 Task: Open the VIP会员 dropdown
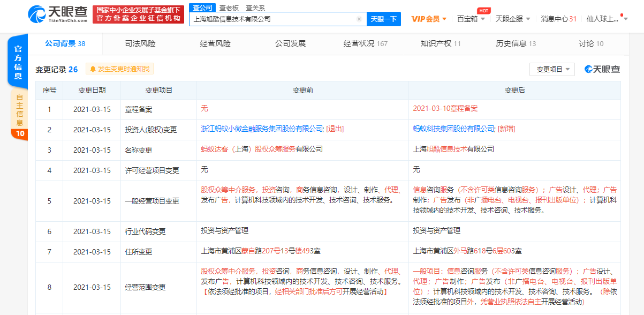429,19
